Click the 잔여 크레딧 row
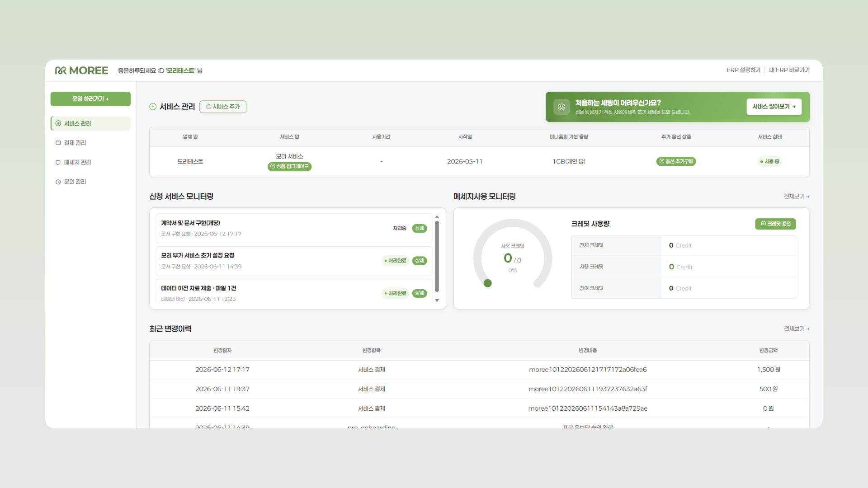 pos(683,288)
